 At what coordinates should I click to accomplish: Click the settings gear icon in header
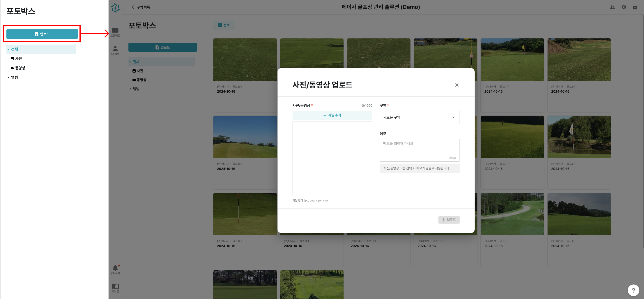coord(624,7)
